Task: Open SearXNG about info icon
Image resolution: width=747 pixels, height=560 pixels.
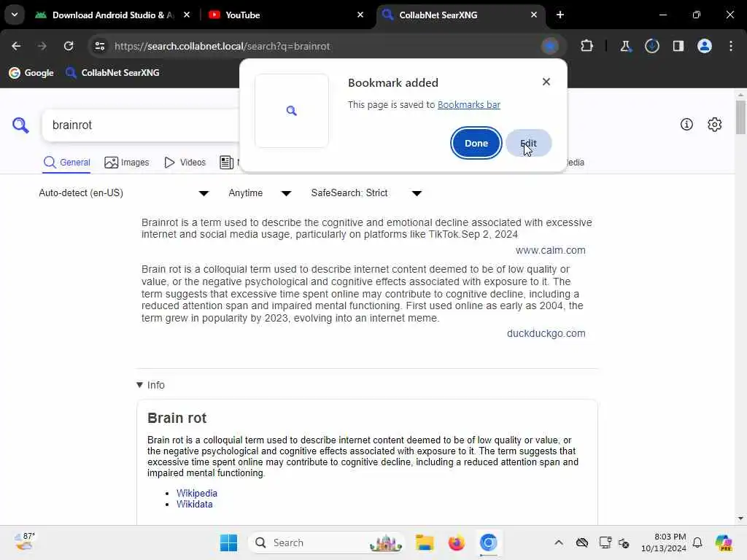Action: pos(686,125)
